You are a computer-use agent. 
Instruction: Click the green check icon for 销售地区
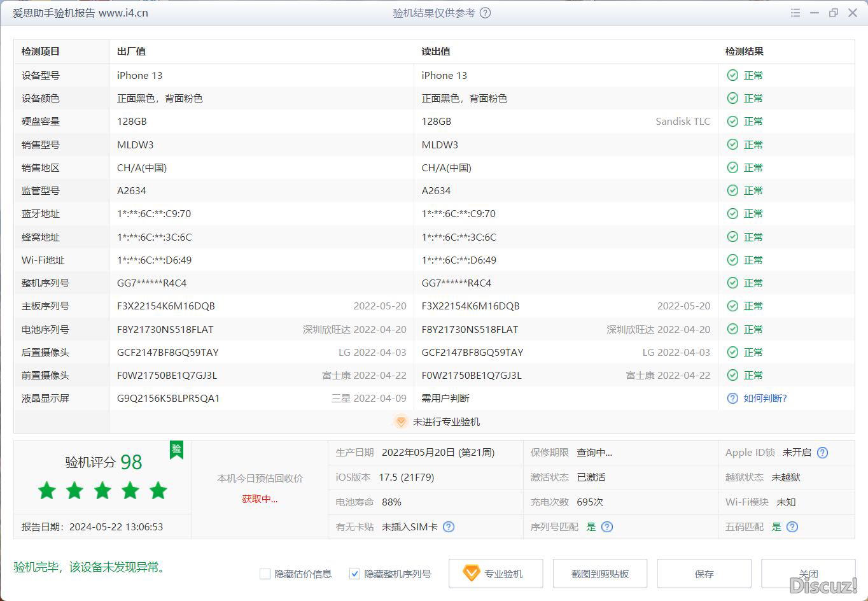coord(732,167)
